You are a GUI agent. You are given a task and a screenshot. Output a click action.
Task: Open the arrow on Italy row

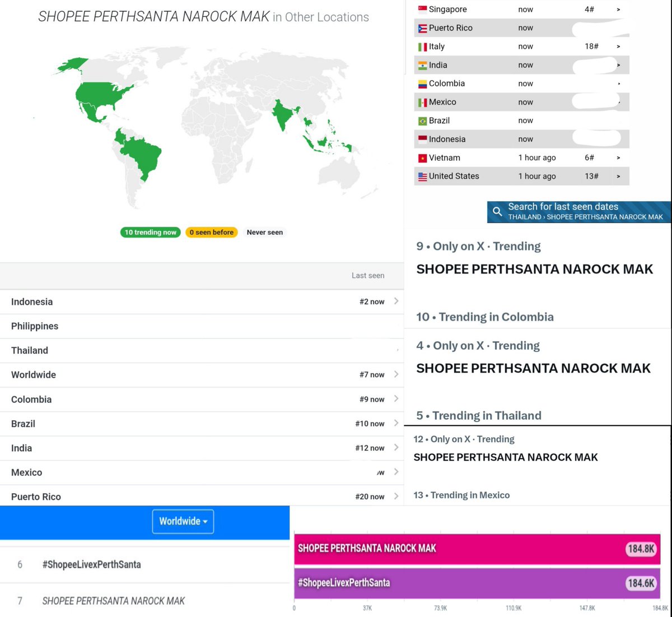[x=618, y=47]
